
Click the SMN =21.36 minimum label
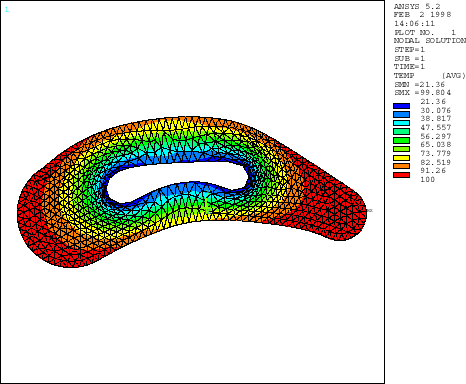coord(420,84)
